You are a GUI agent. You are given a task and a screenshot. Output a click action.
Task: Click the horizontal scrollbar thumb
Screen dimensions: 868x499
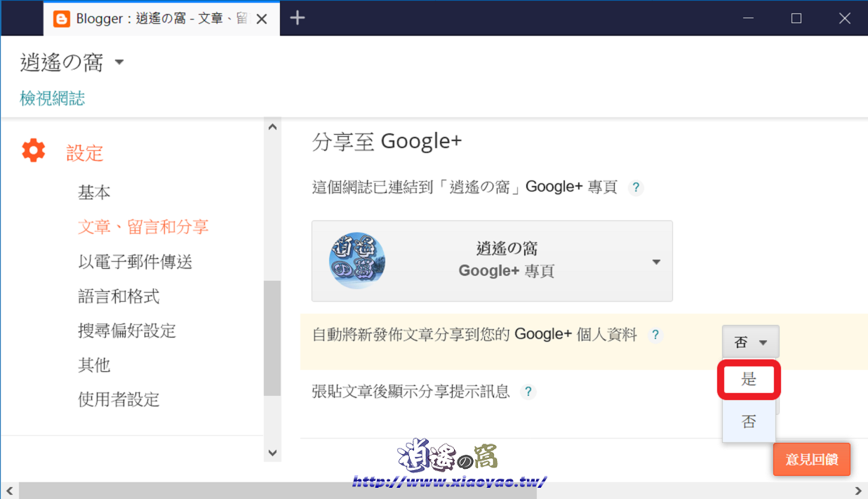(278, 491)
